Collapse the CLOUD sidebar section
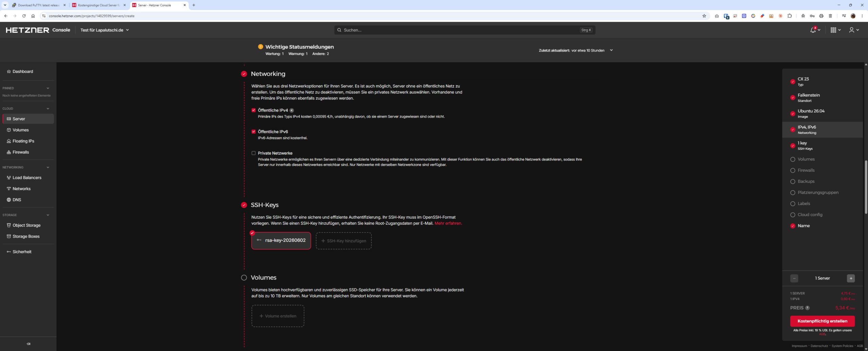Screen dimensions: 868x351 coord(48,109)
